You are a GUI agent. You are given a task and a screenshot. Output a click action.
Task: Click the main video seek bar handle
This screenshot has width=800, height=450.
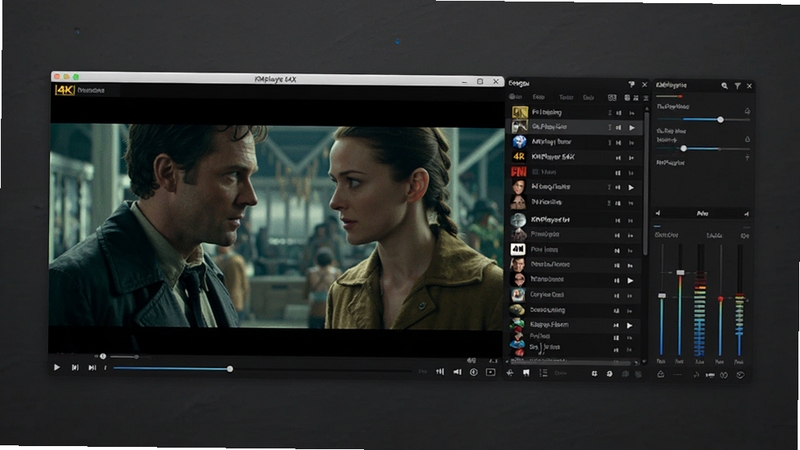230,368
